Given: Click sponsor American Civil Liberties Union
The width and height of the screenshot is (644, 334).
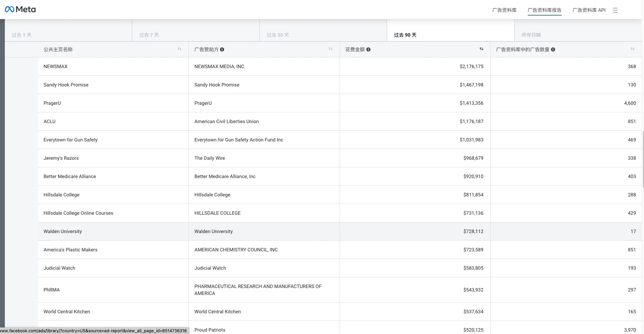Looking at the screenshot, I should (x=227, y=121).
